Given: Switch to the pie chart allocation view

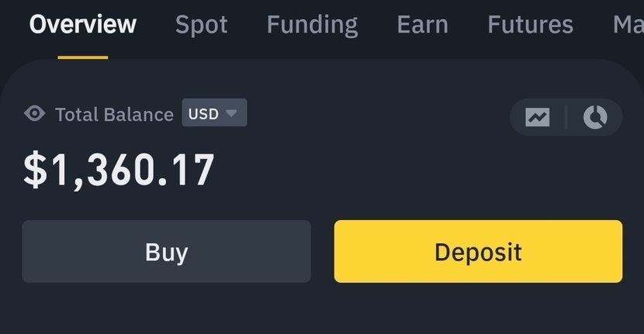Looking at the screenshot, I should pos(595,117).
